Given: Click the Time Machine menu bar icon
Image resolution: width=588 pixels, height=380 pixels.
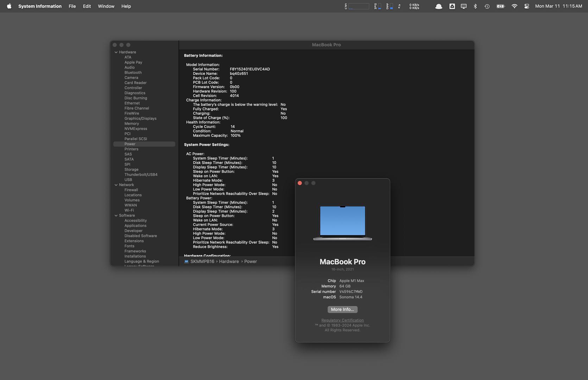Looking at the screenshot, I should 487,6.
